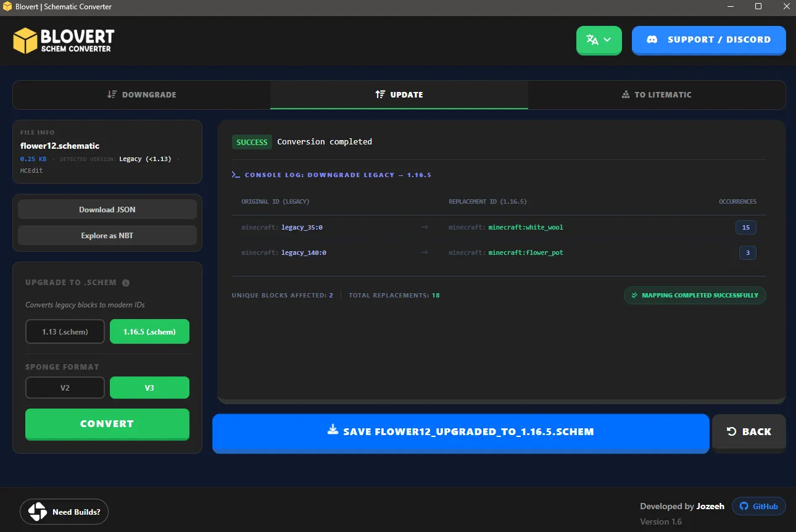Expand the language selector chevron
Screen dimensions: 796x532
point(607,39)
